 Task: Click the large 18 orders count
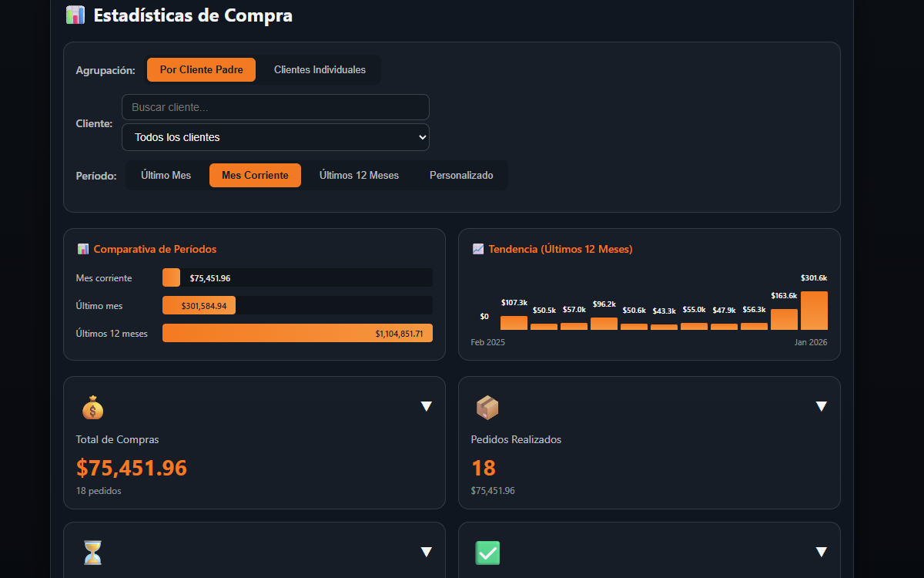tap(483, 468)
